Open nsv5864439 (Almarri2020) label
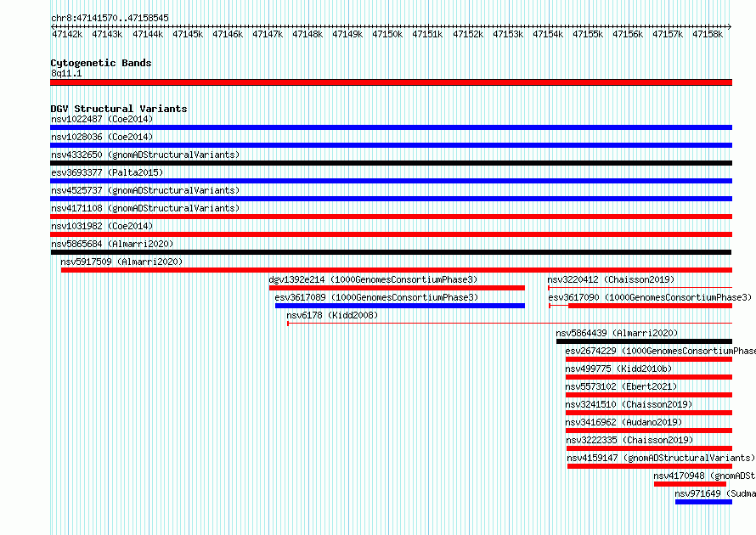 [x=617, y=333]
